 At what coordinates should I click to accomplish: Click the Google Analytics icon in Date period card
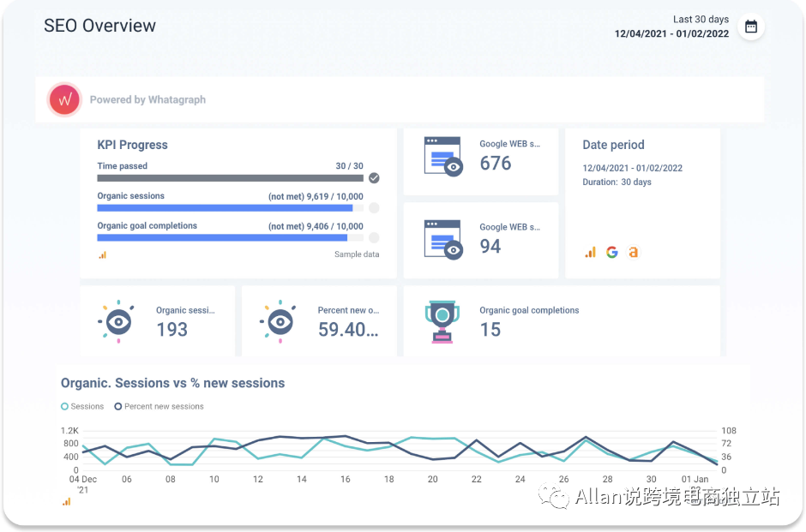[590, 252]
